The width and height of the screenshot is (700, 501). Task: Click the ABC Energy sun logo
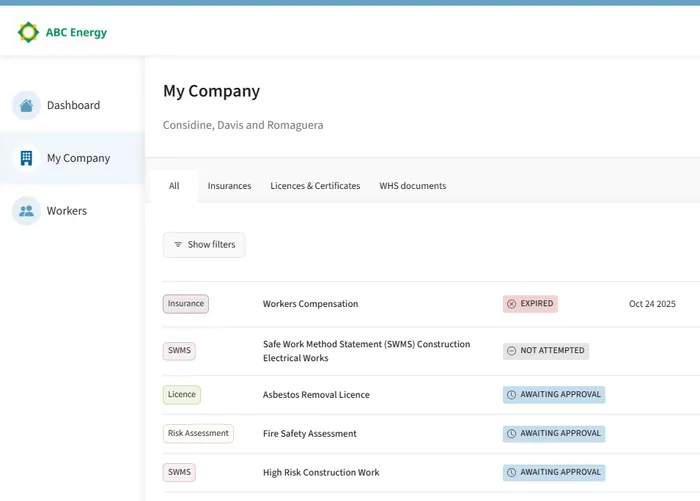28,32
